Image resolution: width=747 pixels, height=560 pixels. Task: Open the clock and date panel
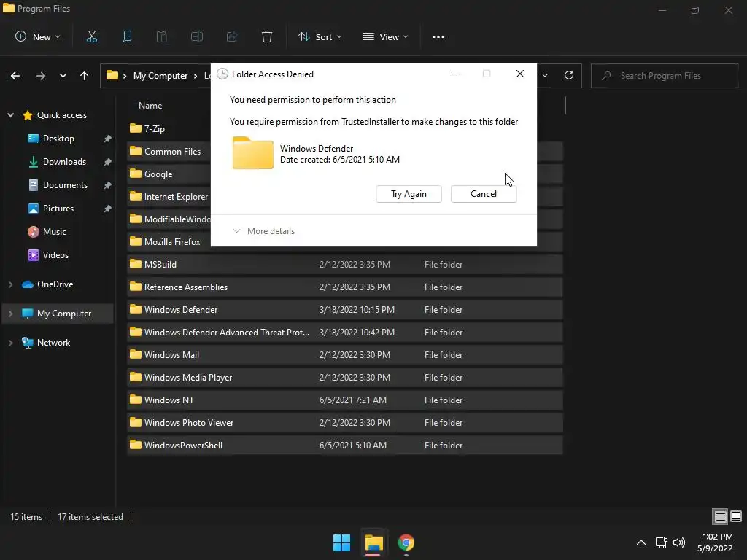[715, 542]
